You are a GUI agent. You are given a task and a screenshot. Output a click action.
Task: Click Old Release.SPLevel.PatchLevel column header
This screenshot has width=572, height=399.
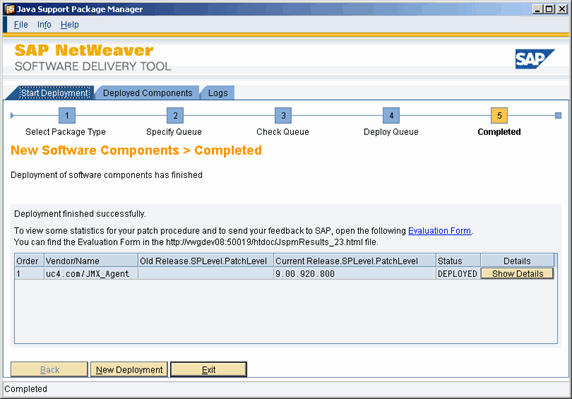(x=206, y=261)
